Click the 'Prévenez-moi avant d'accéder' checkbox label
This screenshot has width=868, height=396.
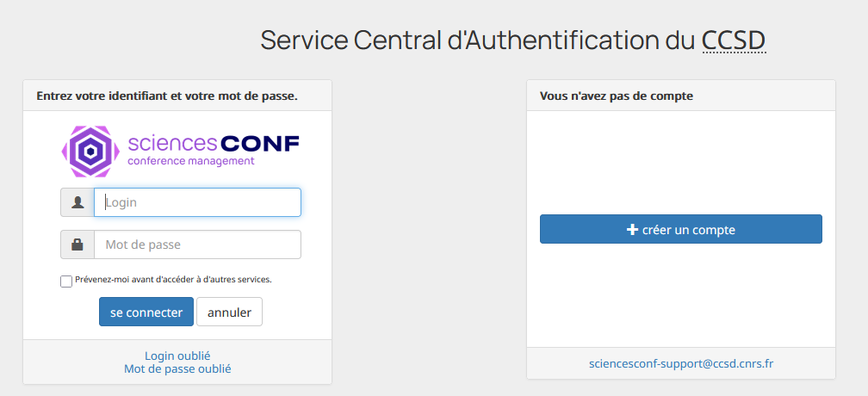point(173,280)
